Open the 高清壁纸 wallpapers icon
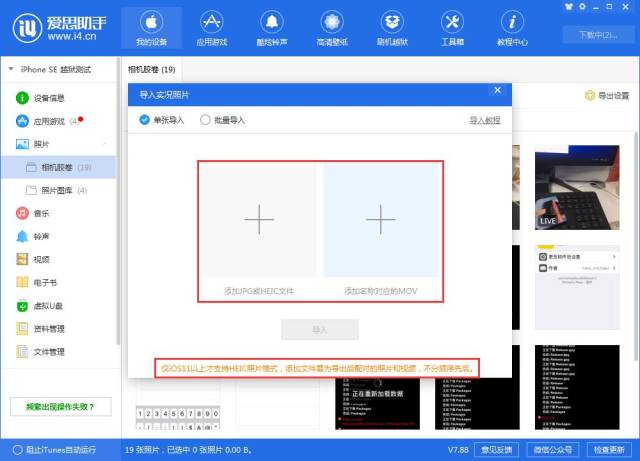Image resolution: width=640 pixels, height=461 pixels. pyautogui.click(x=332, y=28)
